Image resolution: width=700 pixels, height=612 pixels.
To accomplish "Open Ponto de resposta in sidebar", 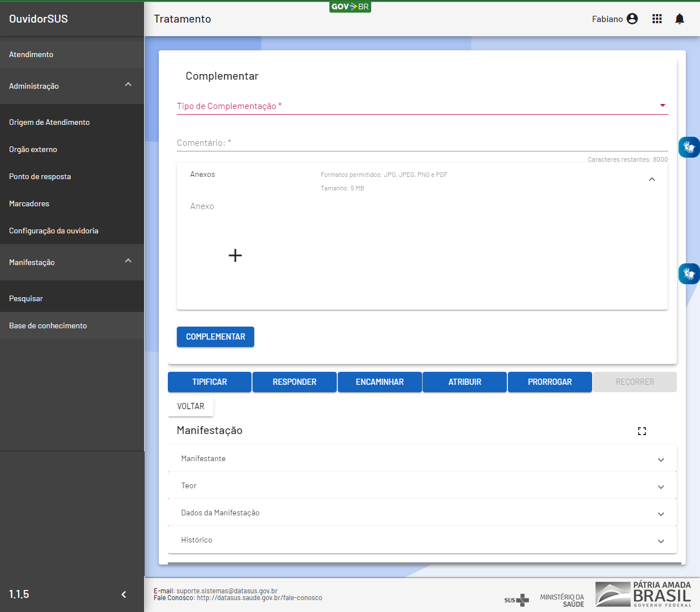I will point(40,176).
